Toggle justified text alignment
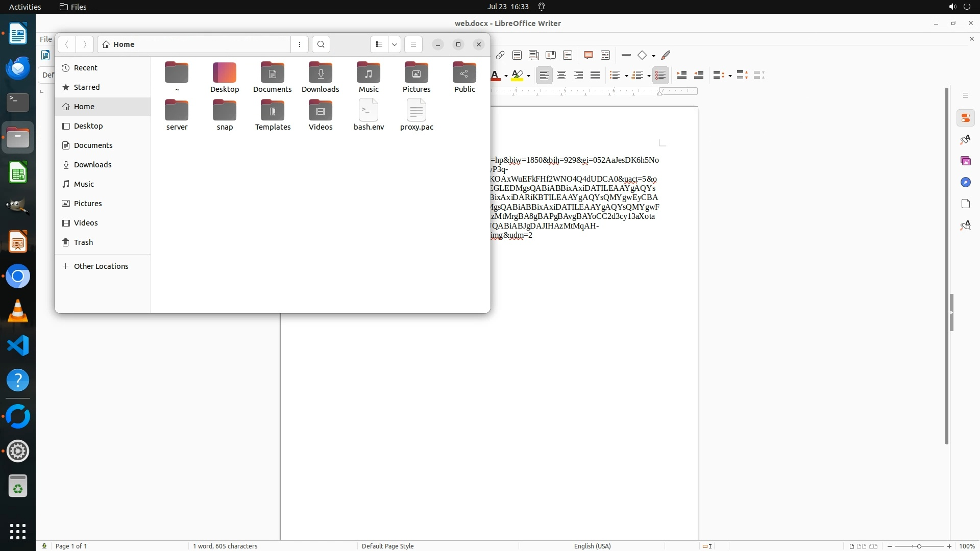 tap(595, 75)
